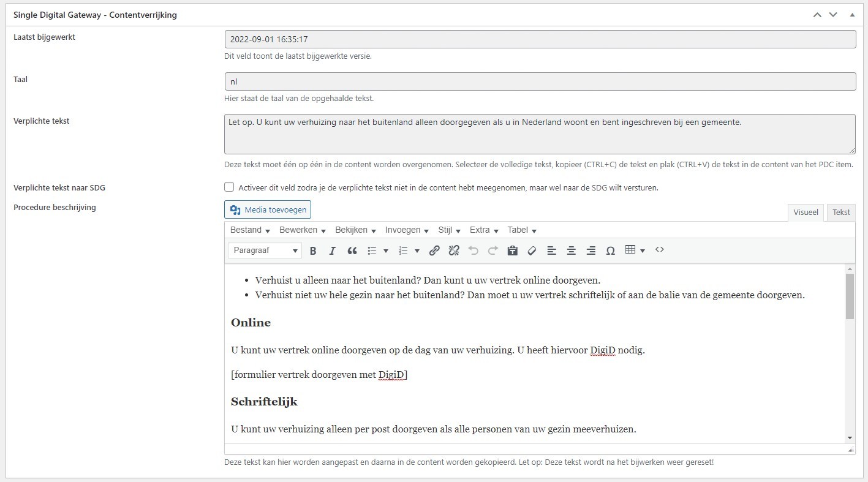This screenshot has height=482, width=868.
Task: Open the Paragraaf format dropdown
Action: (x=264, y=250)
